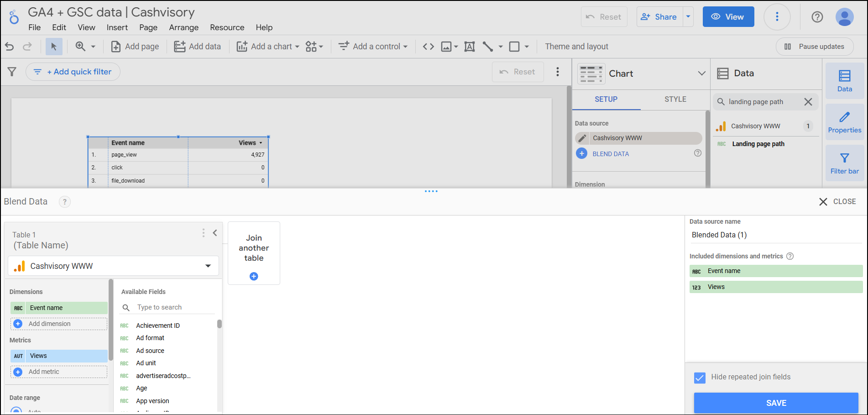Switch to the SETUP tab
868x415 pixels.
coord(606,99)
